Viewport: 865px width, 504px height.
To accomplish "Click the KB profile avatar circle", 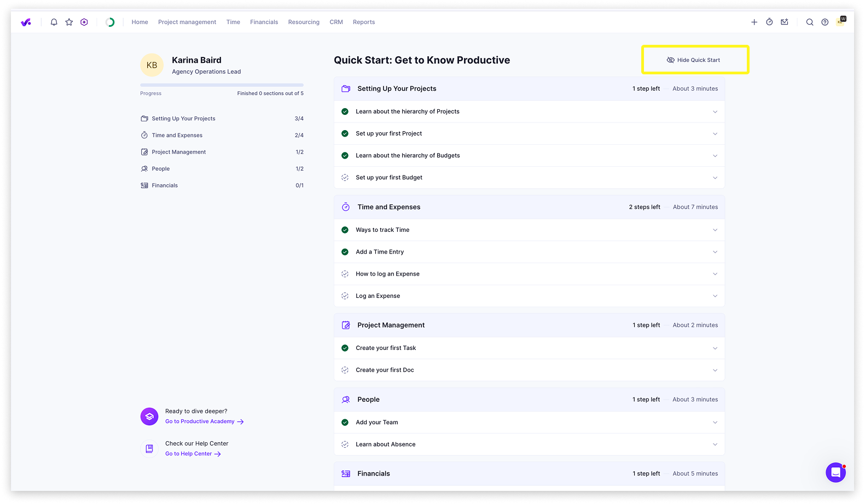I will coord(152,65).
